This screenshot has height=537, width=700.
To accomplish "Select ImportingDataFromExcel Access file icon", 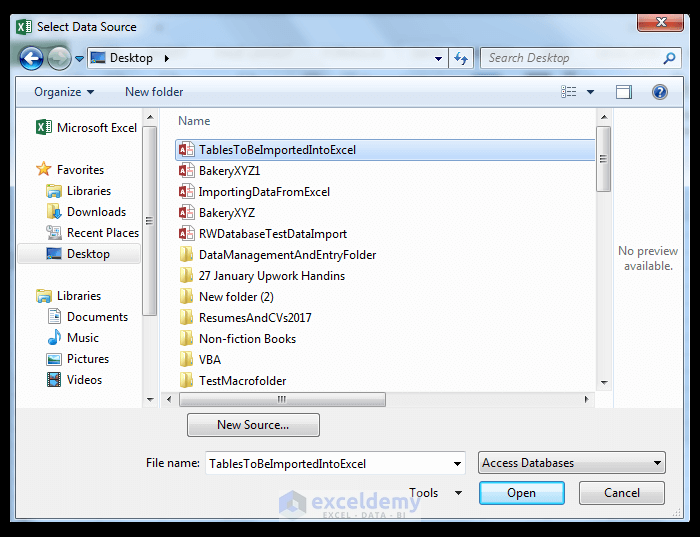I will click(186, 191).
